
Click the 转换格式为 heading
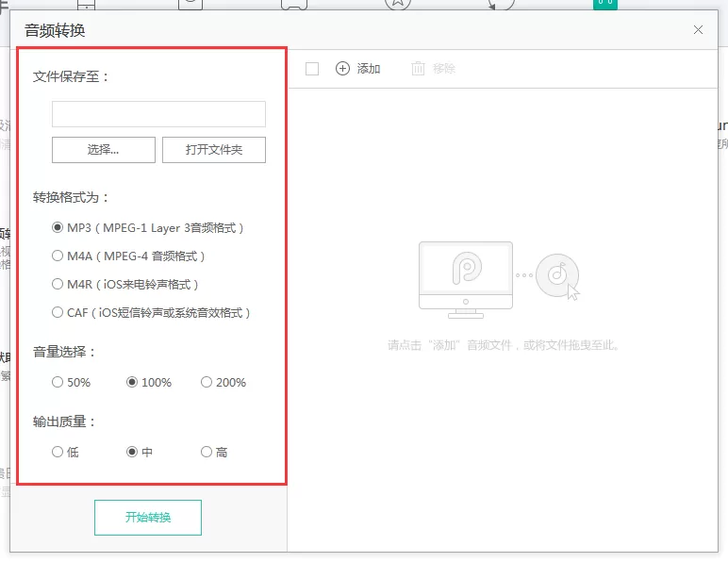tap(71, 197)
